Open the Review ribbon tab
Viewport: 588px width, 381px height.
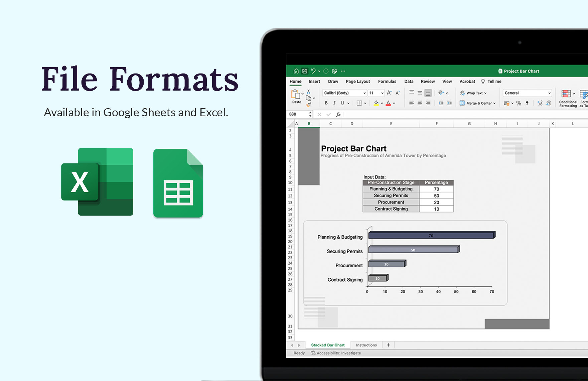pyautogui.click(x=428, y=81)
